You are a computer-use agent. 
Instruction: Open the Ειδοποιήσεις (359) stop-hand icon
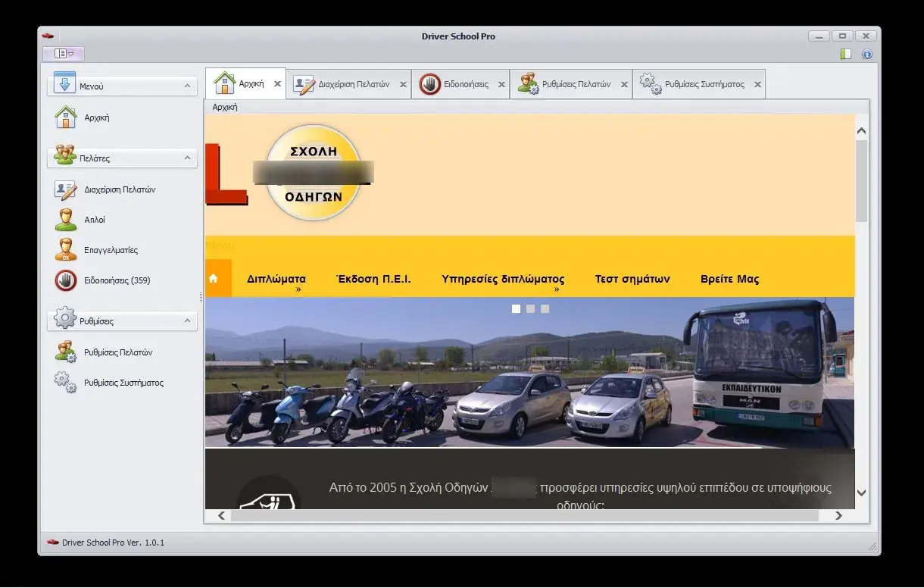tap(66, 280)
